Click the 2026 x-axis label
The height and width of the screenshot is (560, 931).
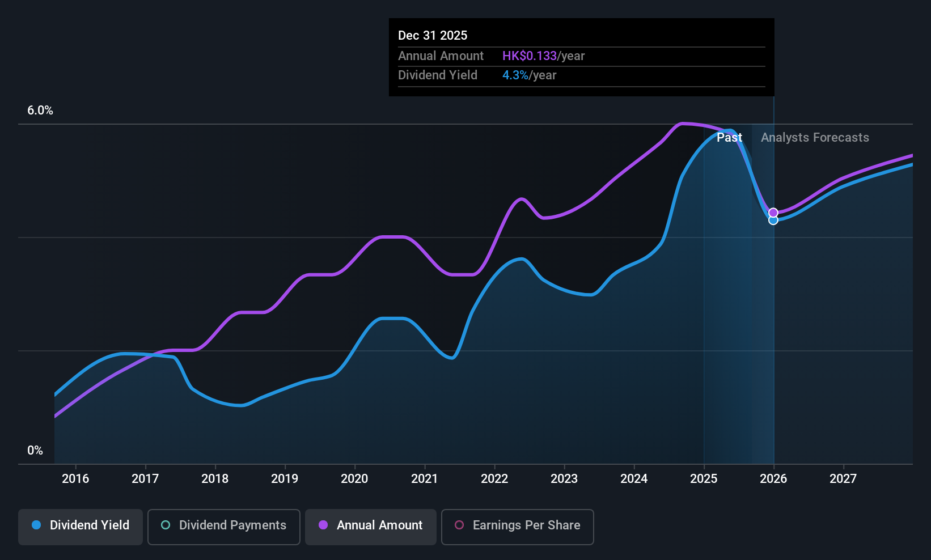tap(773, 478)
